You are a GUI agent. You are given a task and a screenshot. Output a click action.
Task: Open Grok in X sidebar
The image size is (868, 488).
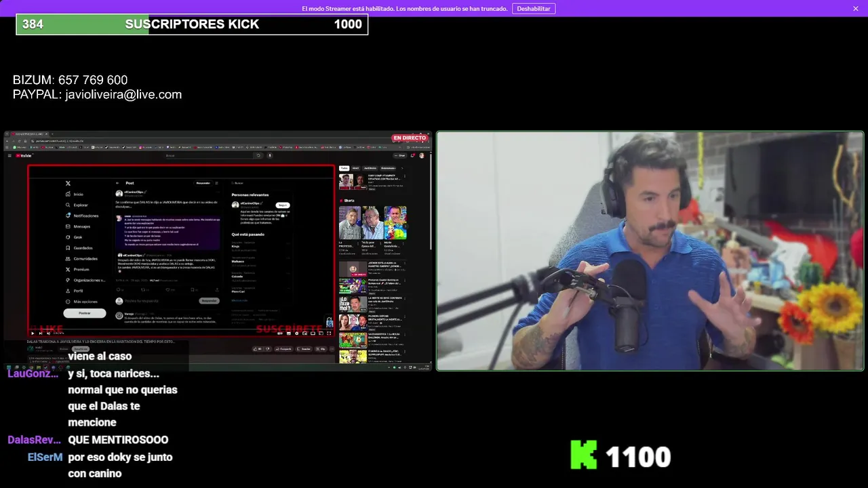coord(74,237)
